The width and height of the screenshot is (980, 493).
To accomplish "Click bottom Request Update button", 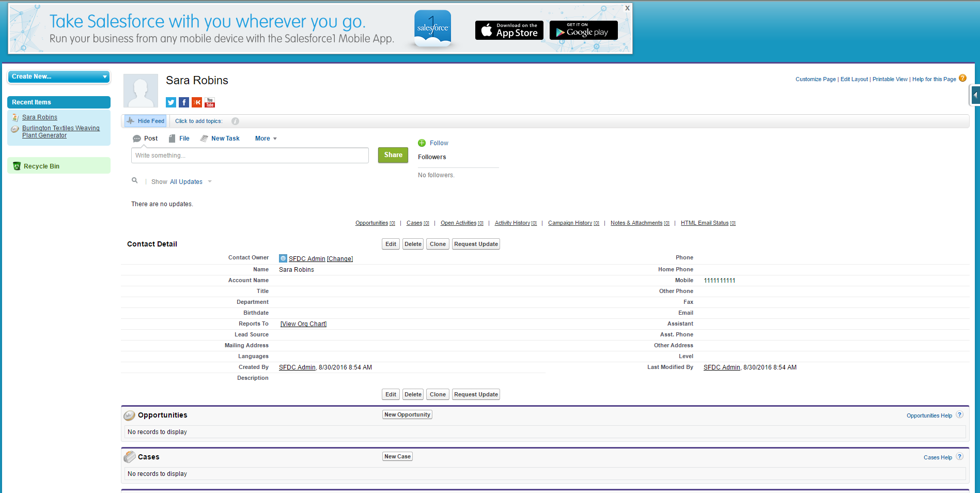I will [476, 394].
